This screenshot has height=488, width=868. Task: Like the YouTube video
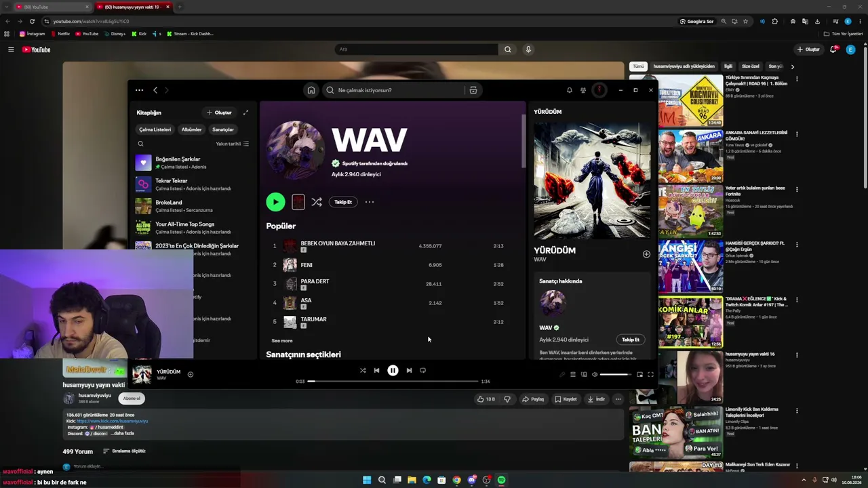[x=486, y=399]
